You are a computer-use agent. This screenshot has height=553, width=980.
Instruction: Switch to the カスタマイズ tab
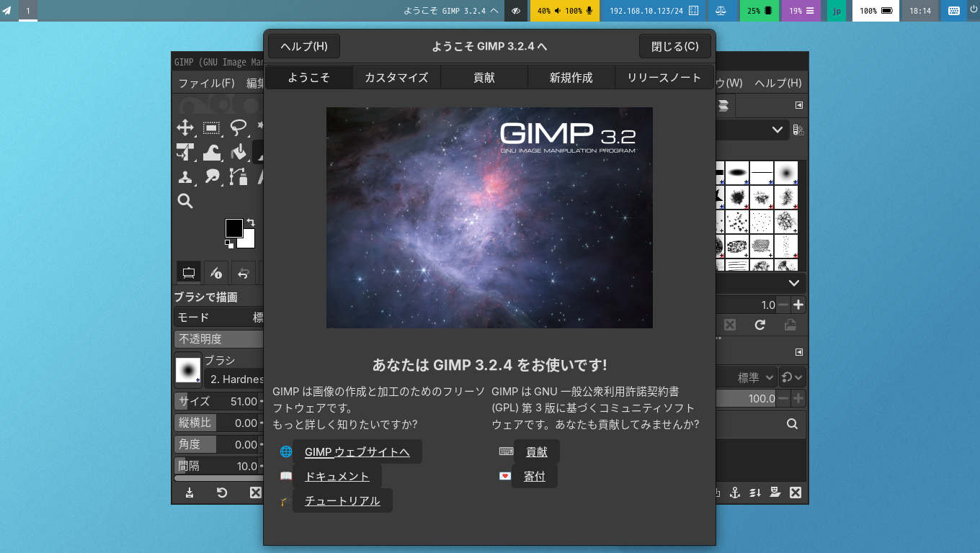(396, 78)
